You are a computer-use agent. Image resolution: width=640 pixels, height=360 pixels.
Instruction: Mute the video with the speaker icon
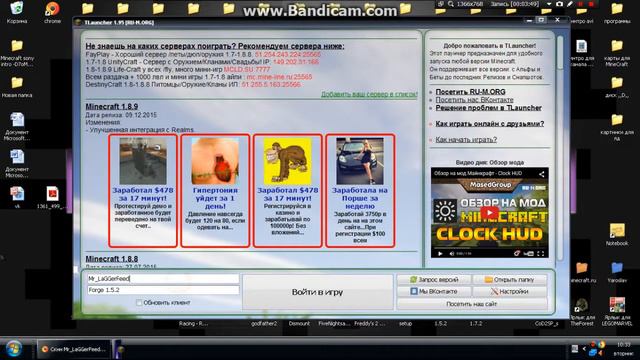(x=451, y=253)
